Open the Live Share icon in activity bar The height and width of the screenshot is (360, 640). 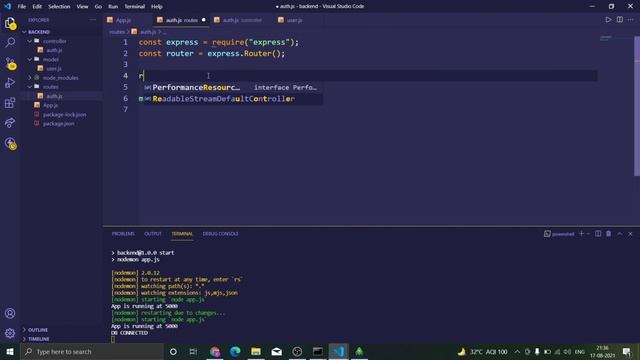tap(10, 122)
